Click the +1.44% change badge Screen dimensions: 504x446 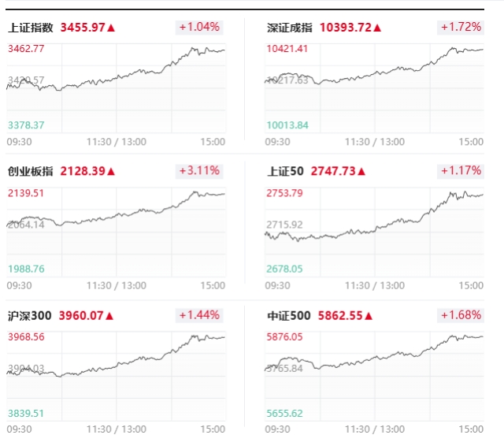pyautogui.click(x=200, y=315)
